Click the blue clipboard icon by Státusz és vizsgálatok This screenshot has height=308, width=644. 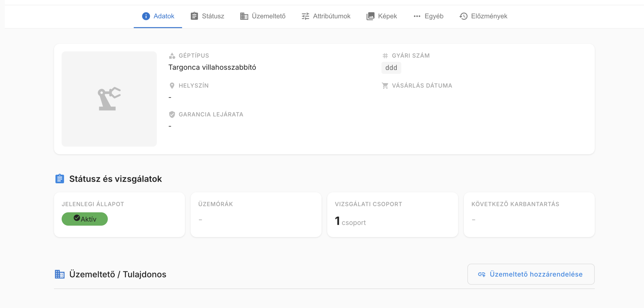click(x=60, y=179)
